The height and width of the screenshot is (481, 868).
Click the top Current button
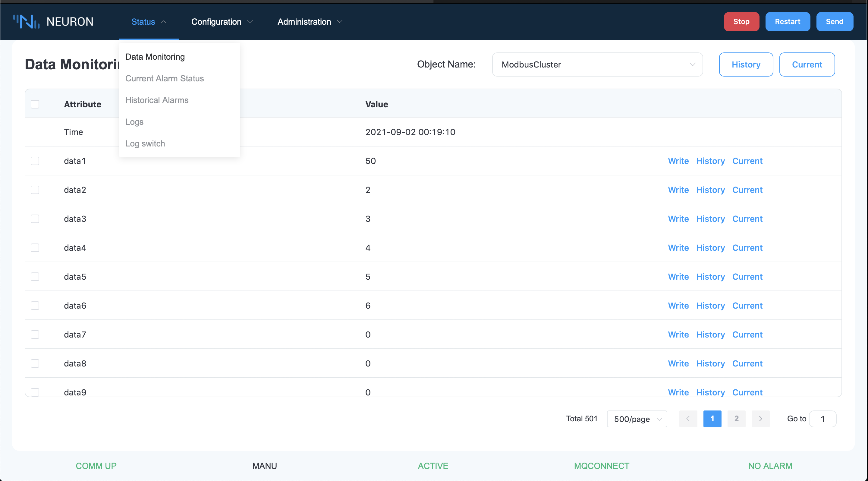807,65
